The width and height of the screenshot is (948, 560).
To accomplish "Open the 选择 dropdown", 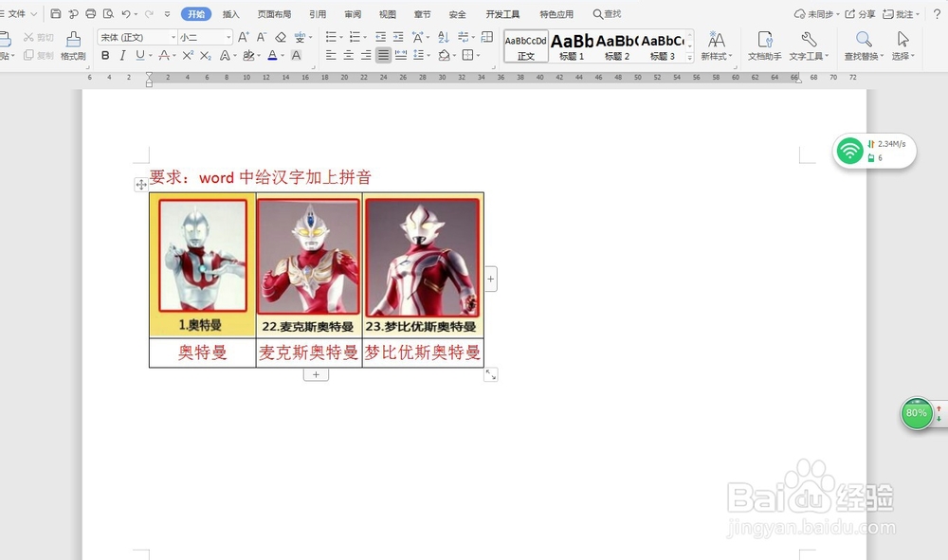I will [x=903, y=45].
